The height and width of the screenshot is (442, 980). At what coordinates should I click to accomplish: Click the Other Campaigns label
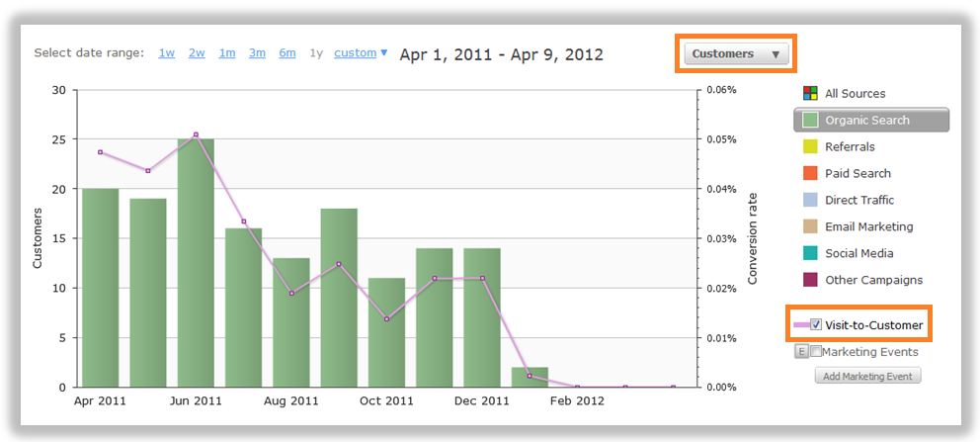[x=873, y=280]
